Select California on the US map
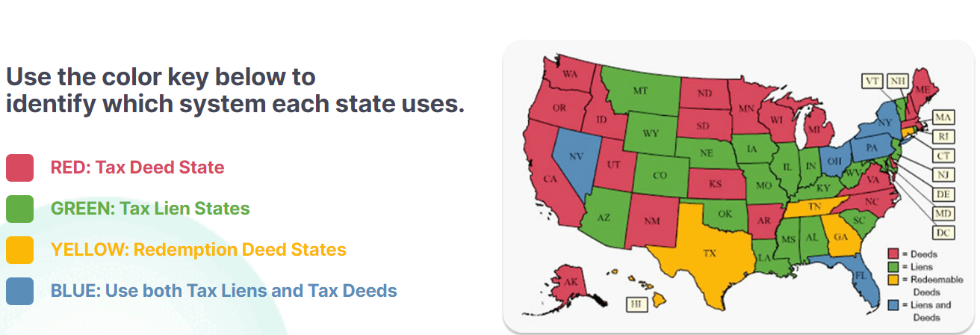Viewport: 980px width, 335px height. (550, 179)
